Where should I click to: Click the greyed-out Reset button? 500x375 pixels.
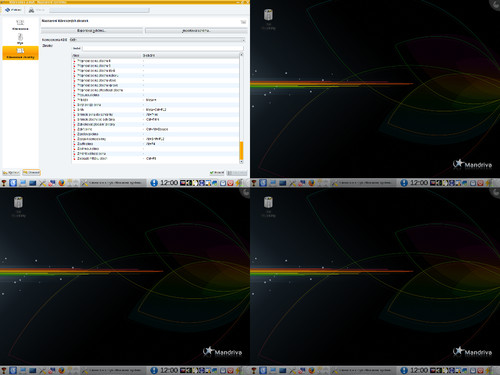[237, 173]
